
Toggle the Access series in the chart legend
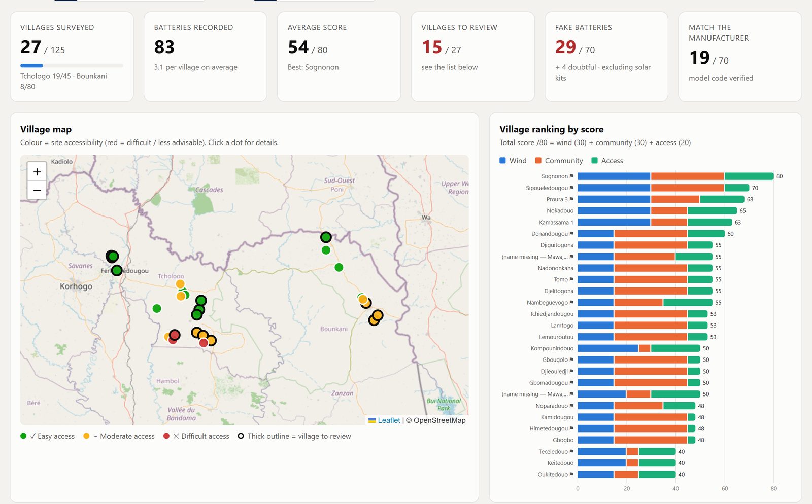pyautogui.click(x=607, y=161)
